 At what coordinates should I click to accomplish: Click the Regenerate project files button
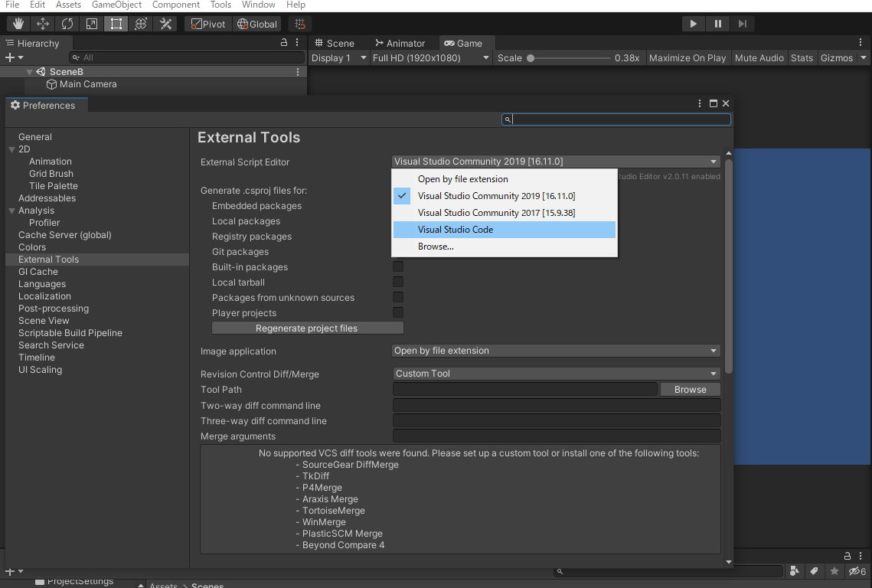307,327
